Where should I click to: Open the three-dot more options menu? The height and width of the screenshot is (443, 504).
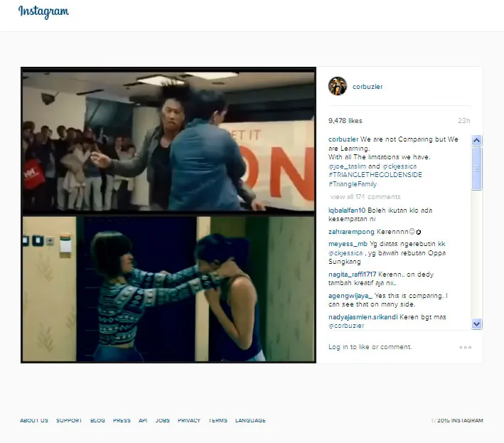(465, 347)
